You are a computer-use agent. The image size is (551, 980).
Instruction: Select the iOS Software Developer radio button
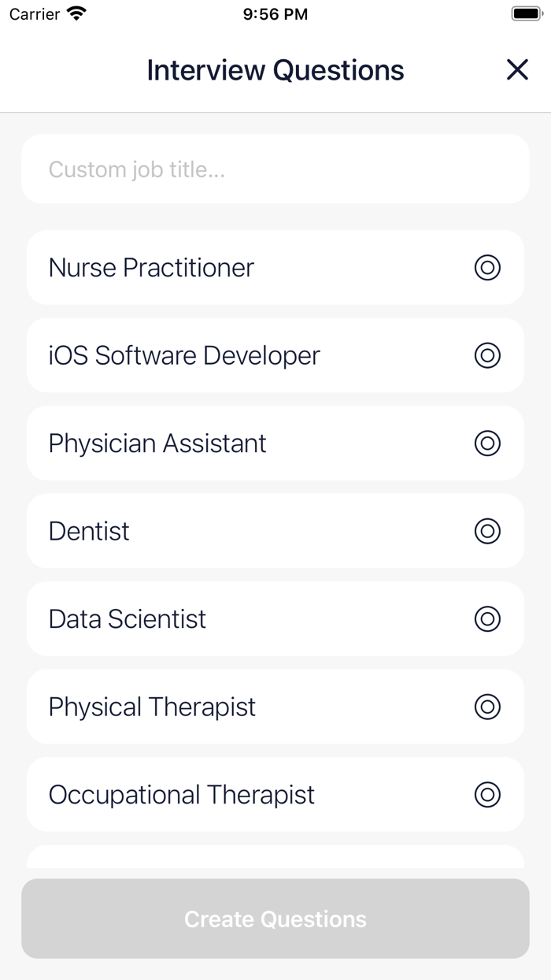487,355
